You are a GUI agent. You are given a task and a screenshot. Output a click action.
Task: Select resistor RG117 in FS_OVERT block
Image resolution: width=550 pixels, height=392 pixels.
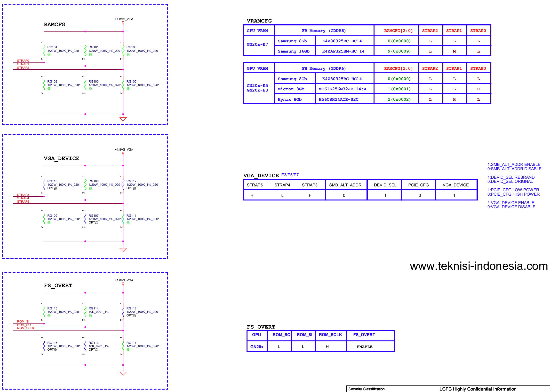coord(123,346)
